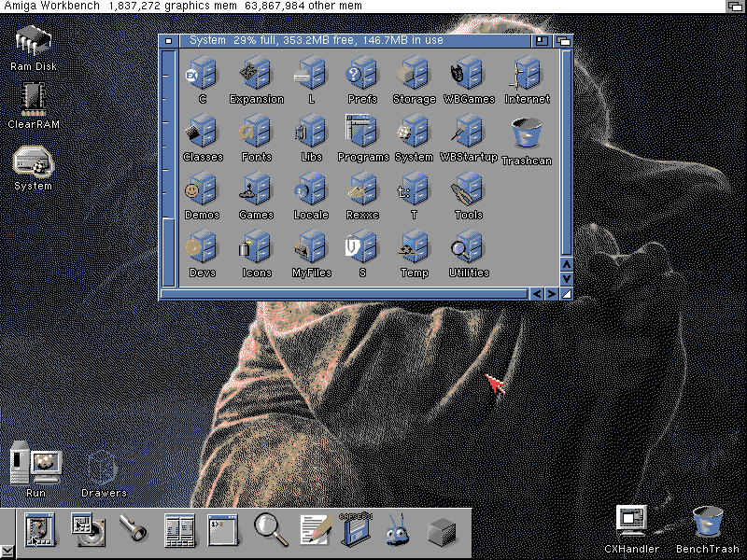Viewport: 747px width, 560px height.
Task: Click the Drawers desktop icon
Action: point(103,469)
